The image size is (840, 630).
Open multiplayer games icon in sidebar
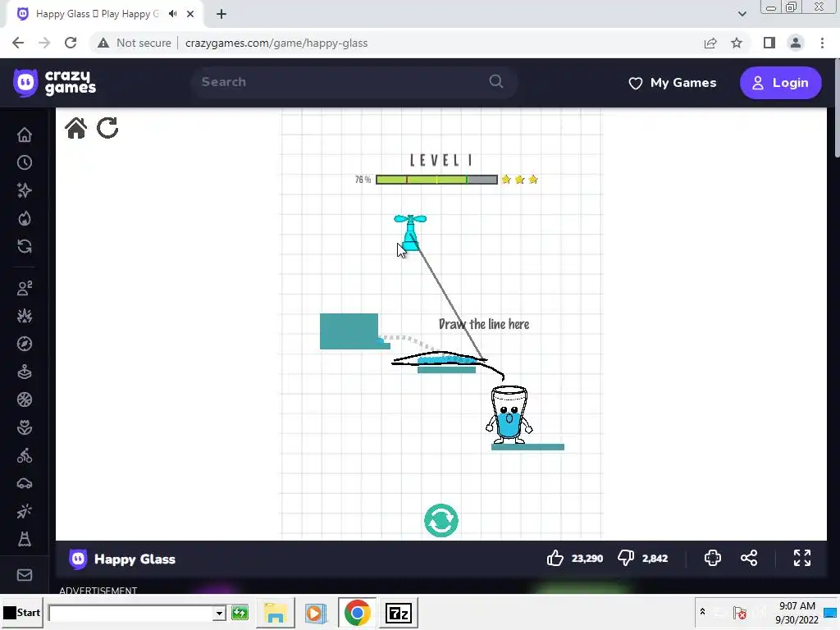point(25,288)
